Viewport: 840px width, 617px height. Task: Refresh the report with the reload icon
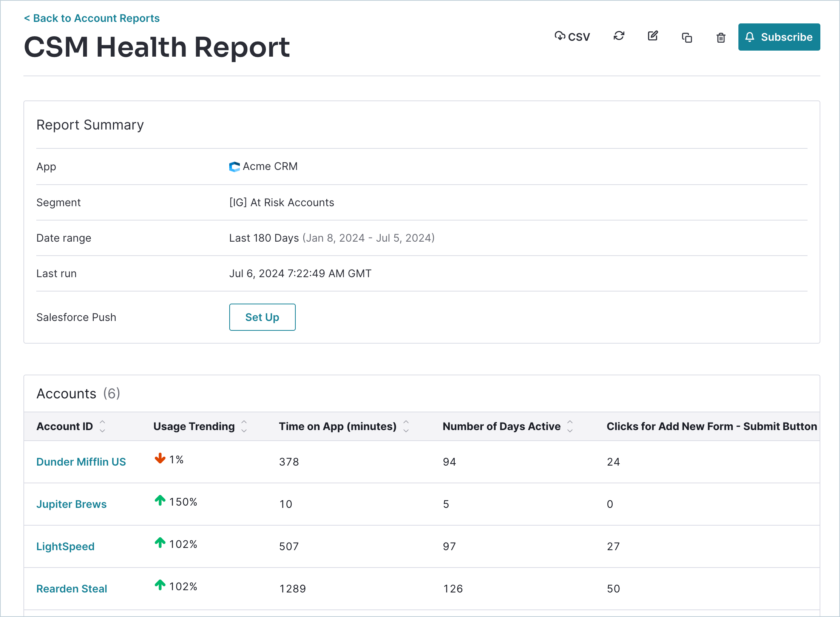click(x=619, y=36)
